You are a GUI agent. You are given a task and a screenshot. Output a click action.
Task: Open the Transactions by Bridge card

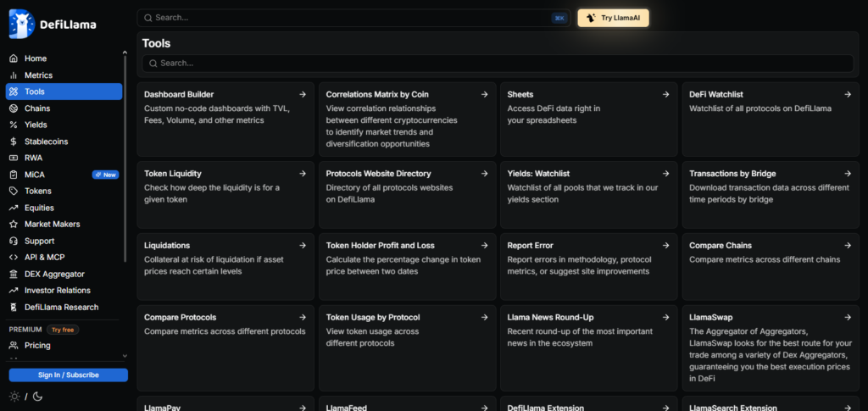pyautogui.click(x=771, y=195)
